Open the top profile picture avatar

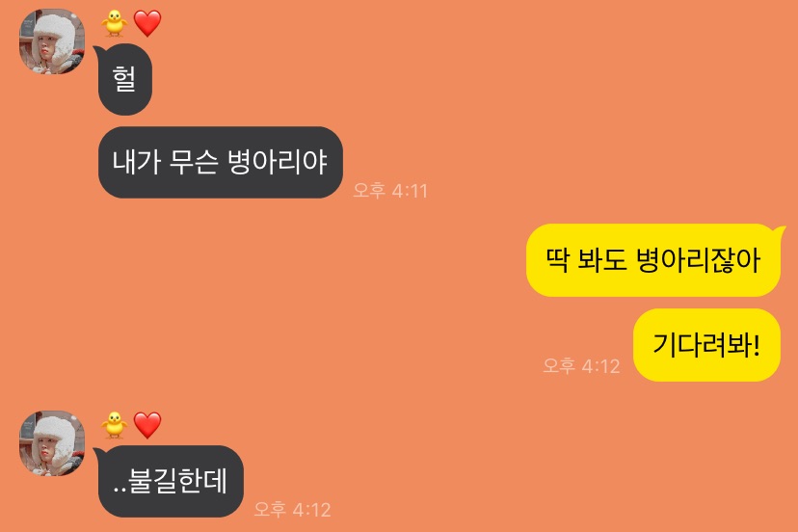[52, 41]
